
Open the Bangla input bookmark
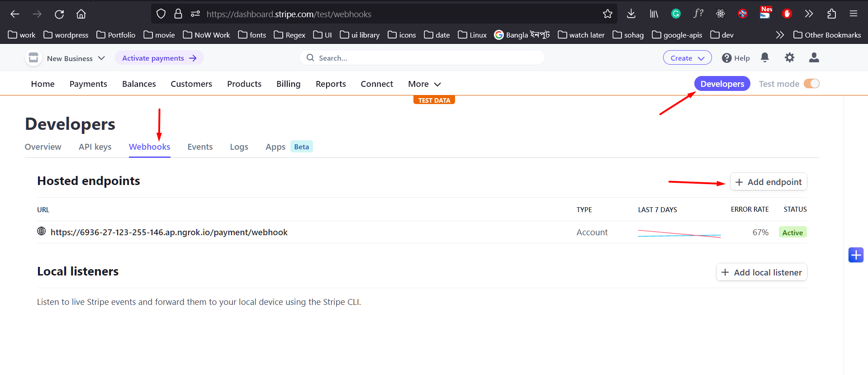[522, 35]
